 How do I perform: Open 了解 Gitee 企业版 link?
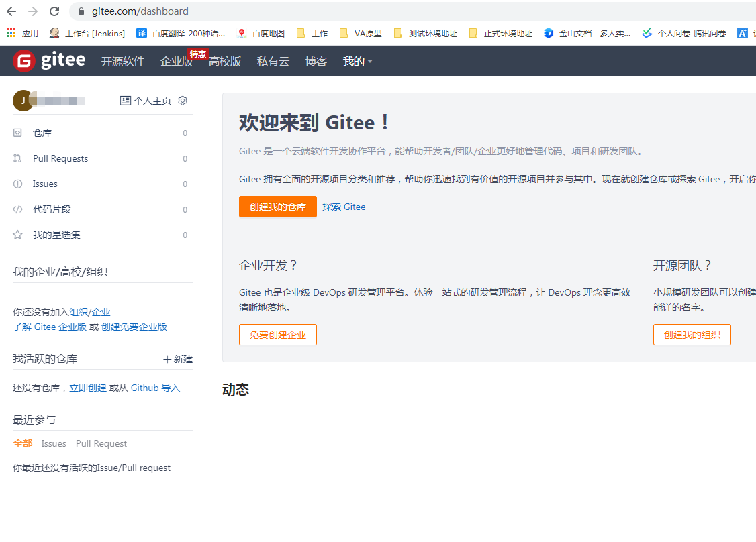tap(50, 327)
